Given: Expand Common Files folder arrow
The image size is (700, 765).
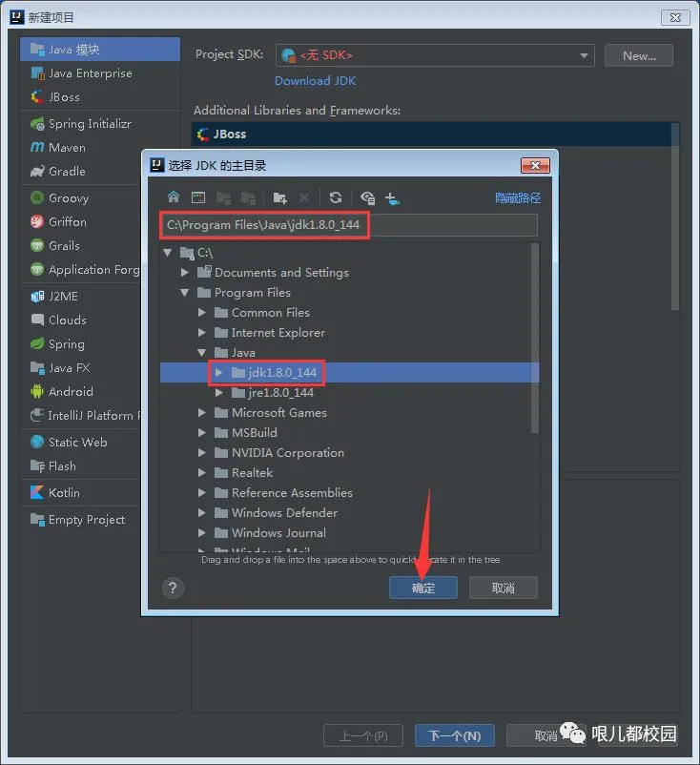Looking at the screenshot, I should (202, 312).
